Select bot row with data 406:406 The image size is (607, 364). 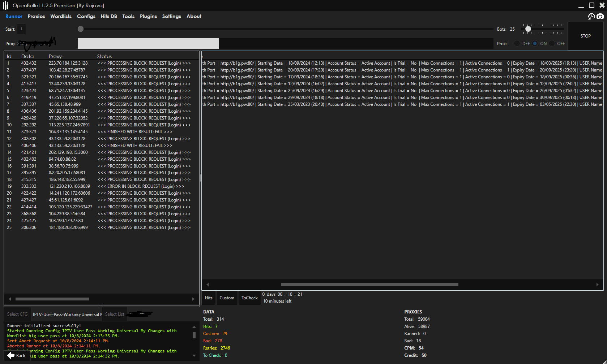101,146
